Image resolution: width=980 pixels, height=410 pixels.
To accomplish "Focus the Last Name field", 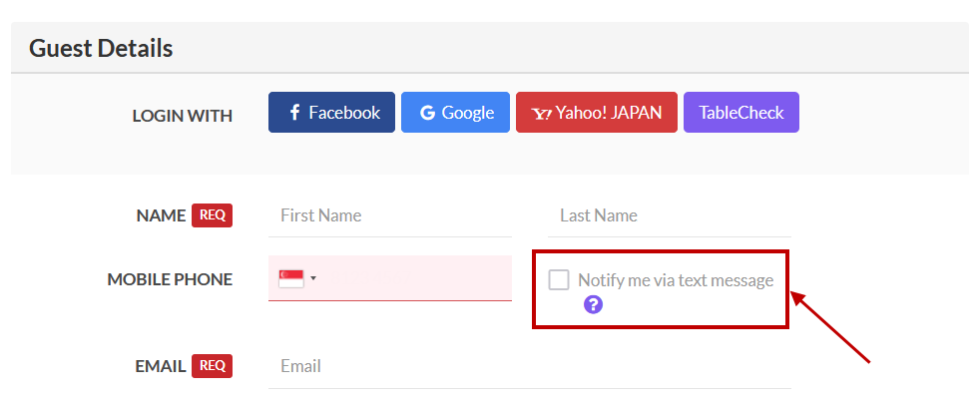I will pyautogui.click(x=669, y=215).
